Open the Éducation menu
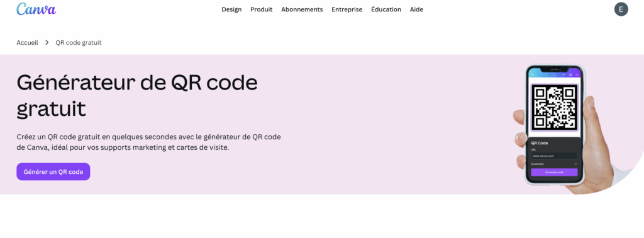 [x=386, y=9]
